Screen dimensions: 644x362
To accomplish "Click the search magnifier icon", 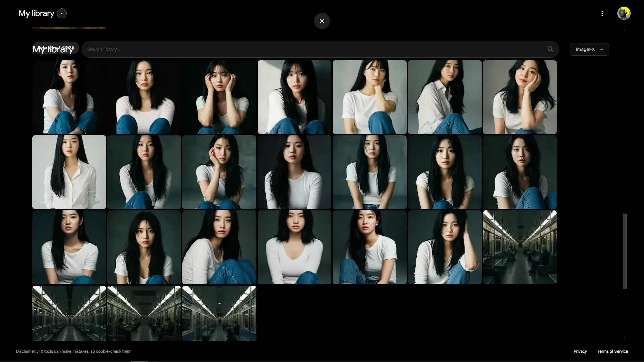I will pyautogui.click(x=550, y=49).
